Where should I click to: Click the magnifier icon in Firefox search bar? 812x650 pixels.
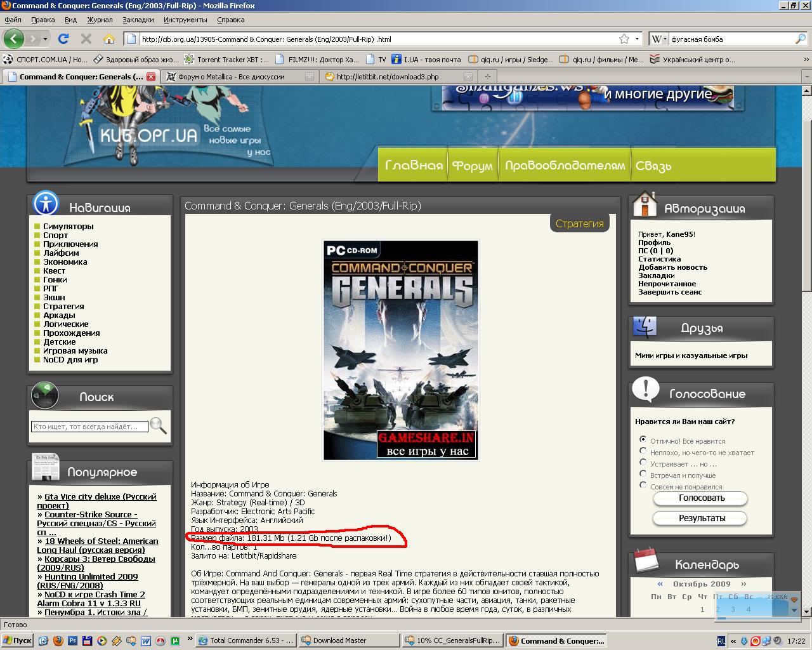[800, 39]
